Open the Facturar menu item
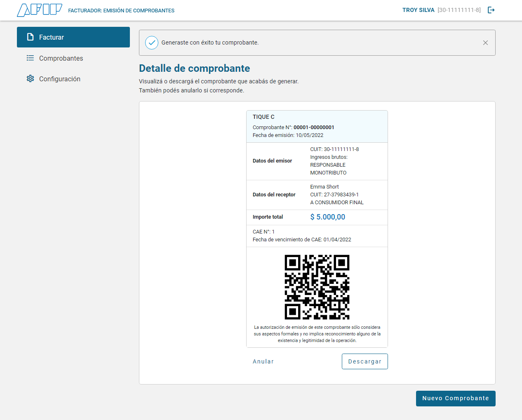 (x=73, y=37)
